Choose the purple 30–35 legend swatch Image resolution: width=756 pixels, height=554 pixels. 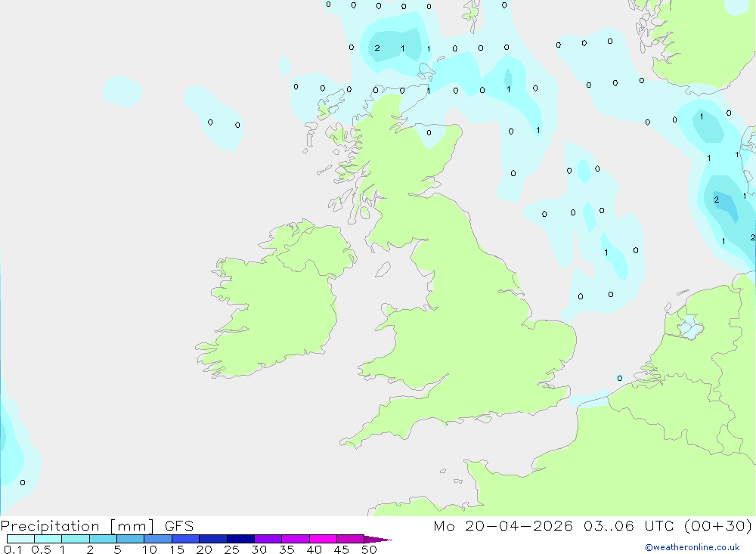pyautogui.click(x=268, y=539)
